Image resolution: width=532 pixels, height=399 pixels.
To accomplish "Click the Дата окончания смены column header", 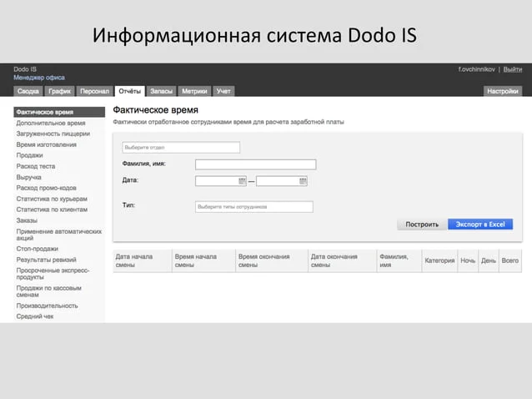I will [343, 260].
